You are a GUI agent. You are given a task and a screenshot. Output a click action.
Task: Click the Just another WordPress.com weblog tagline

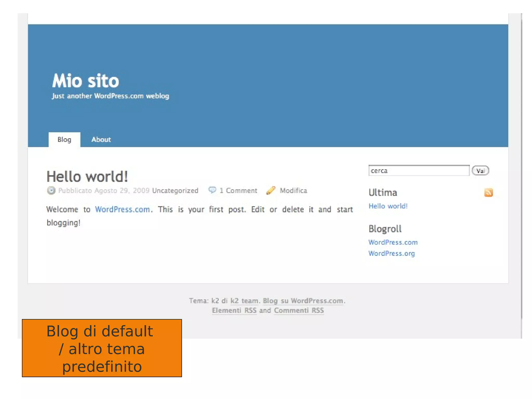pos(111,96)
